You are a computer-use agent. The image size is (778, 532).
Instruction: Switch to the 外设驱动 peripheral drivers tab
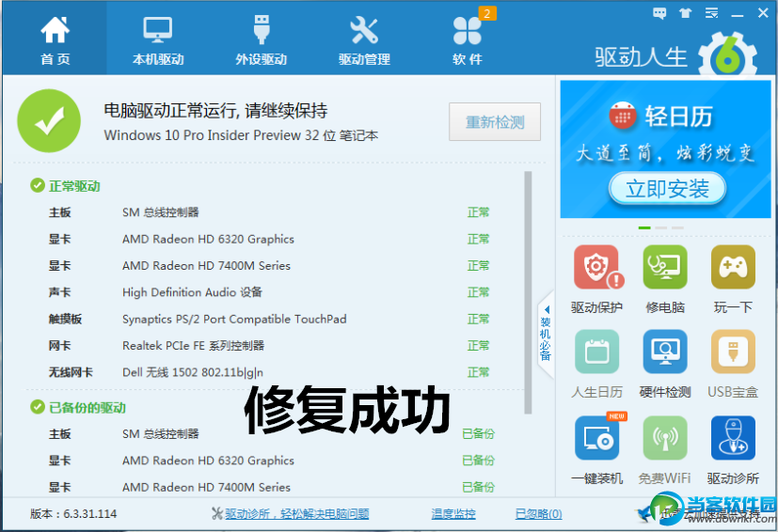point(261,39)
